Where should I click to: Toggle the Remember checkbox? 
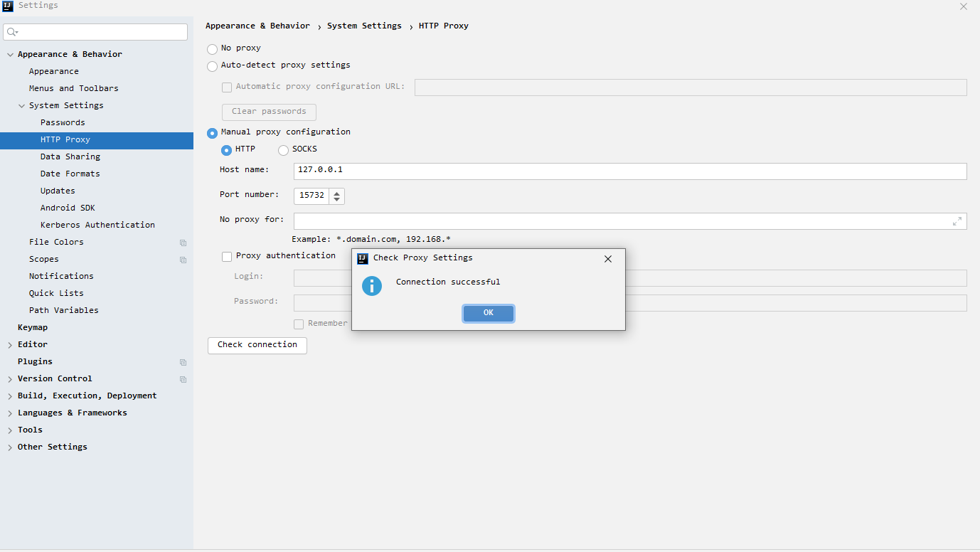[299, 324]
